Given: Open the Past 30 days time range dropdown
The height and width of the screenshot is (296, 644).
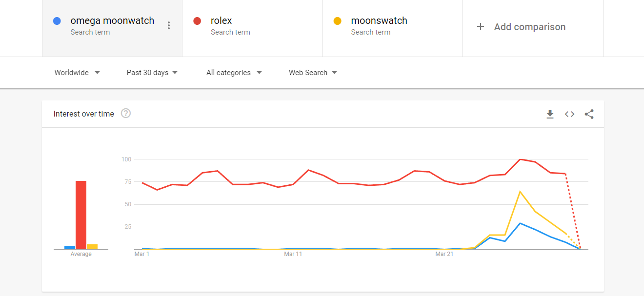Looking at the screenshot, I should (152, 73).
